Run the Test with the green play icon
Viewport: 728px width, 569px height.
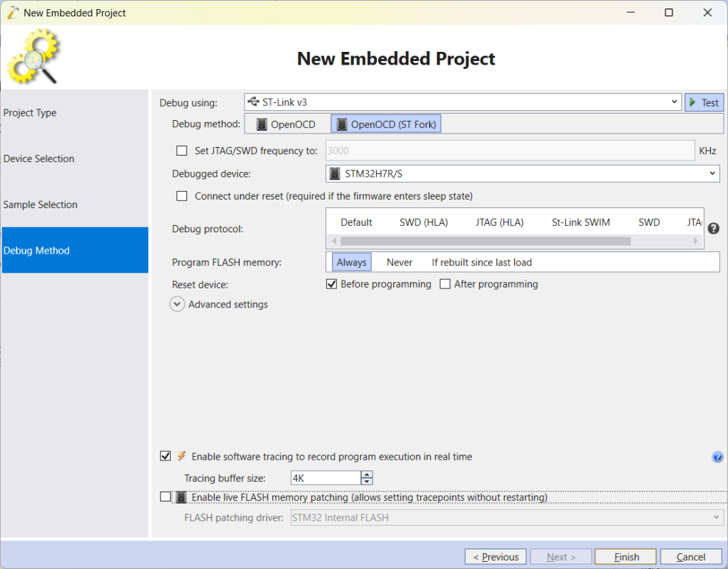[703, 102]
